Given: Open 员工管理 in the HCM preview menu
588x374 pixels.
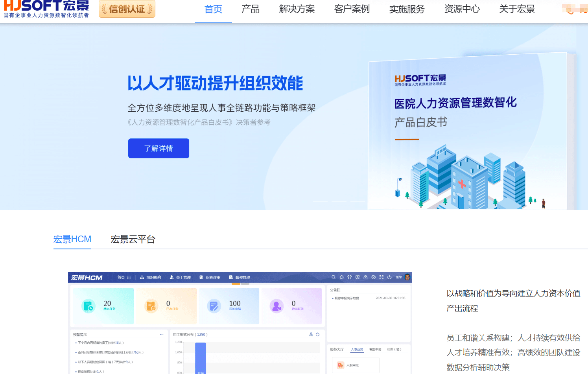Looking at the screenshot, I should click(x=180, y=277).
